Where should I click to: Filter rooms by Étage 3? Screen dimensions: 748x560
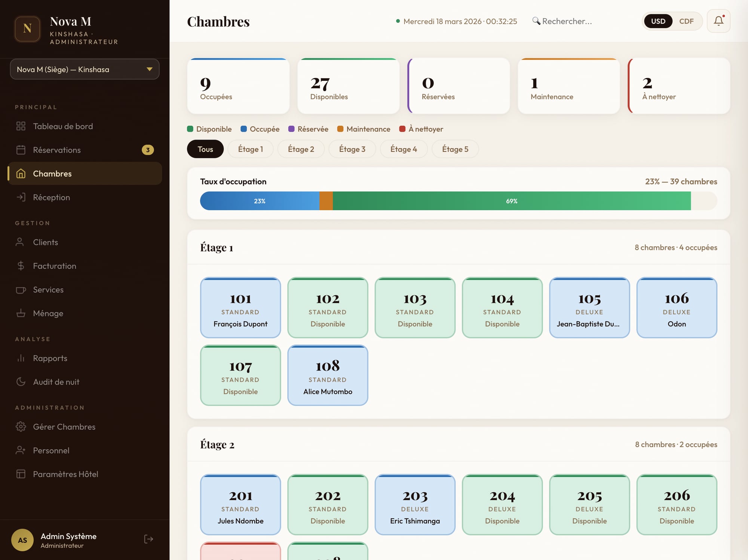click(352, 149)
